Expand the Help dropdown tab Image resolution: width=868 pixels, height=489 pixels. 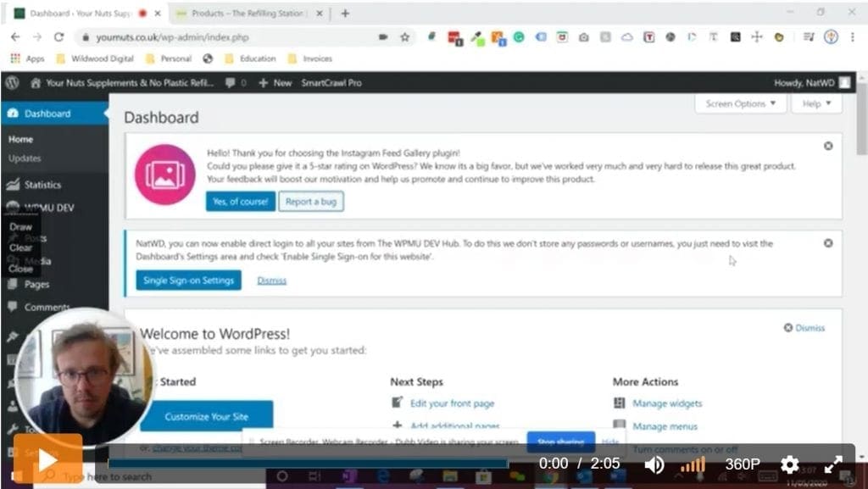(x=816, y=103)
